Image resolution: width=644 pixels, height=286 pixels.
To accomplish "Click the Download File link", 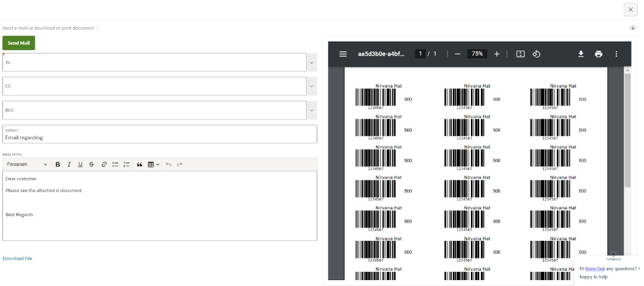I will point(17,258).
